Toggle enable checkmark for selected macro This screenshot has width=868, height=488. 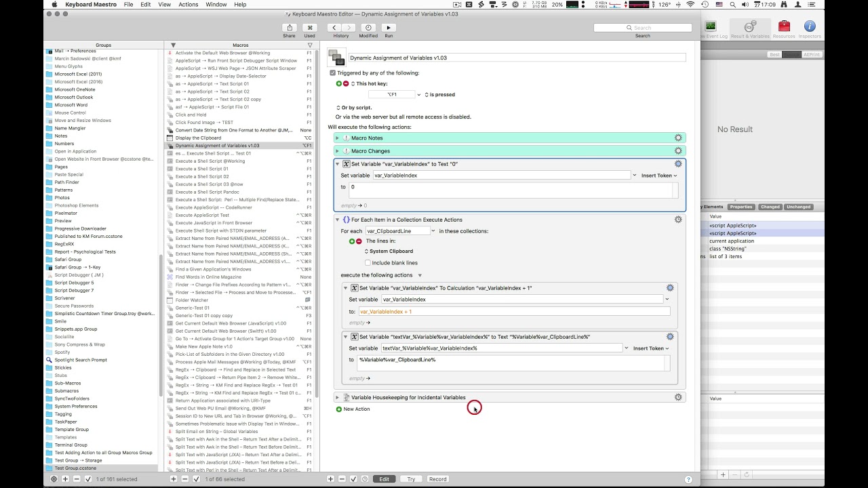click(x=196, y=479)
